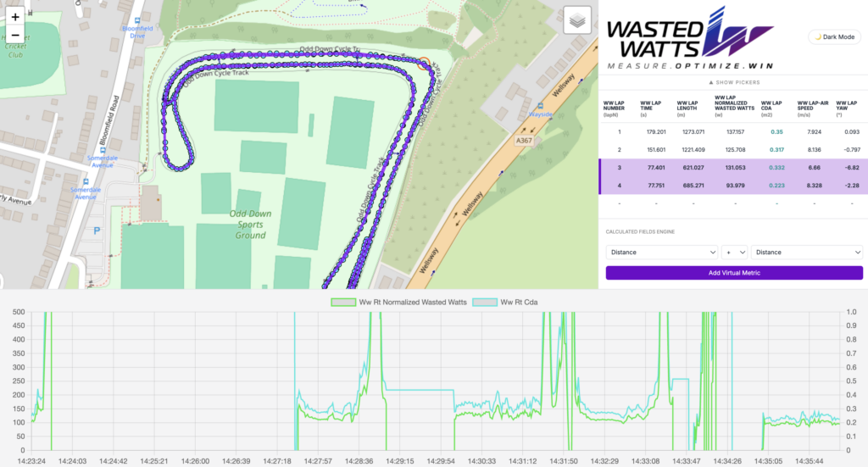Click the Calculated Fields Engine heading

[x=641, y=232]
